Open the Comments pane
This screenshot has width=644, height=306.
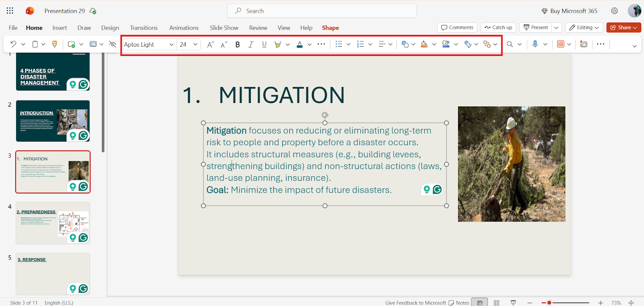[x=457, y=27]
